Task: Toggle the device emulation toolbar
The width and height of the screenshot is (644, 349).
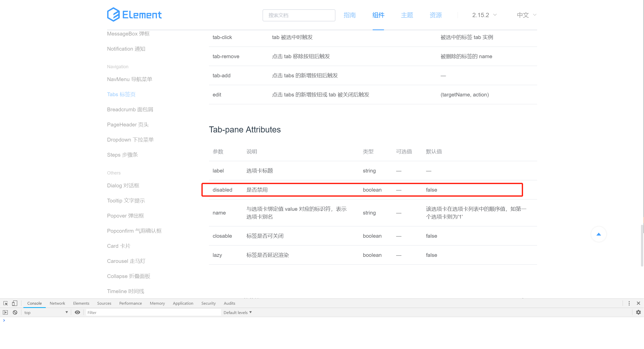Action: 15,303
